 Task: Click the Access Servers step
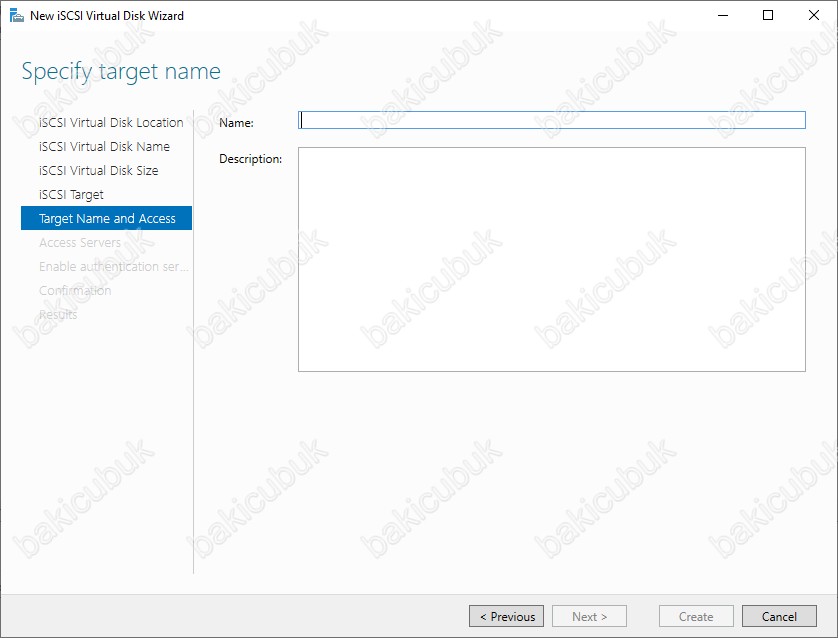coord(80,243)
